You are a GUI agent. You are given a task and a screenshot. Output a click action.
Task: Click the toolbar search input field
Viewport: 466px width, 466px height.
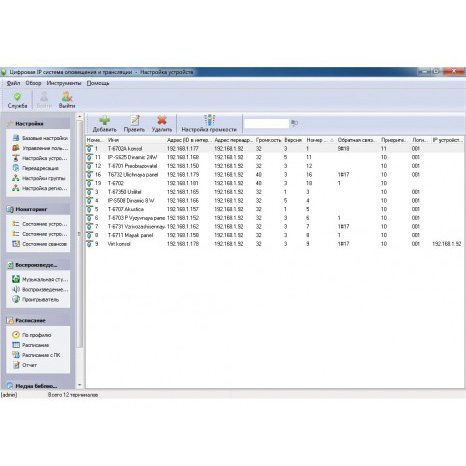(266, 123)
